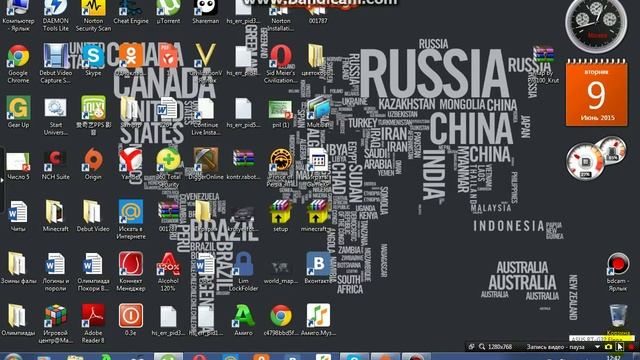Select the setup archive icon
The width and height of the screenshot is (640, 360).
(x=280, y=216)
